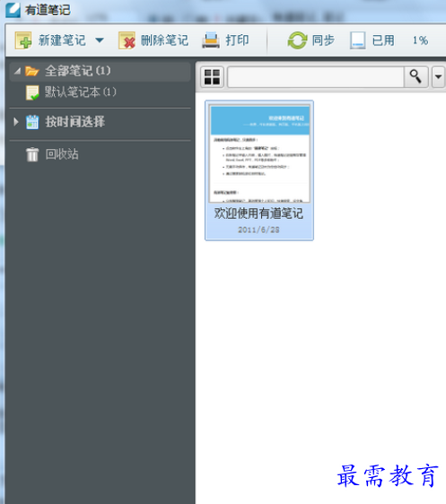
Task: Click the 删除笔记 delete note button
Action: click(153, 40)
